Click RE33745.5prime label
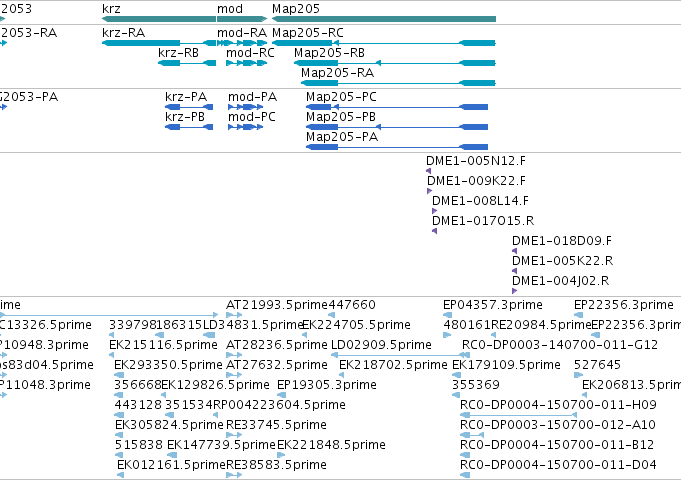The height and width of the screenshot is (480, 681). click(276, 424)
